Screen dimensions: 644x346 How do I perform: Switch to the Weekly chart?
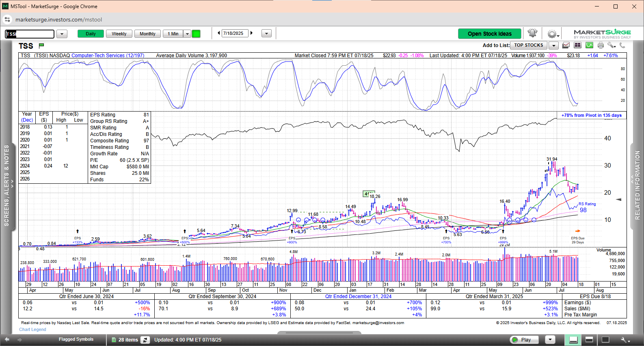[x=119, y=34]
